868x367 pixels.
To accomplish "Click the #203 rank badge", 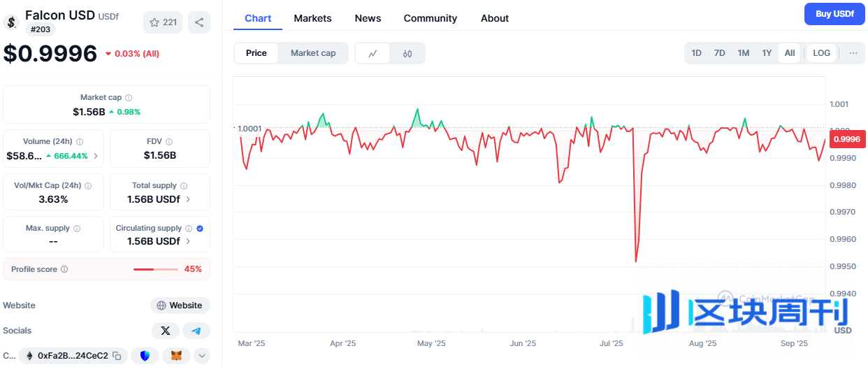I will tap(41, 29).
